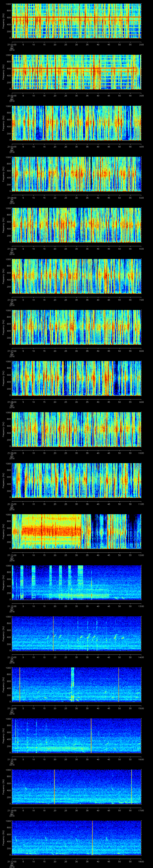Click the '21:15:00' start time label

12,759
